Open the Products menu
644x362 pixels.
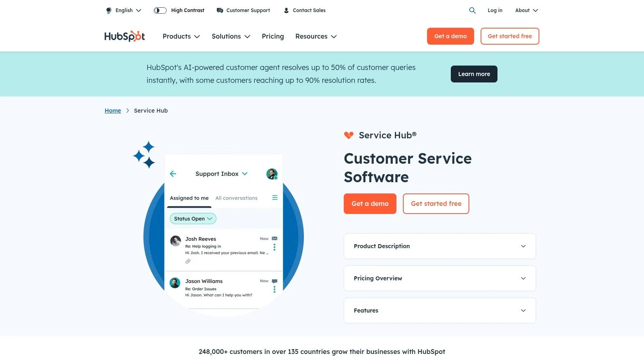[181, 36]
